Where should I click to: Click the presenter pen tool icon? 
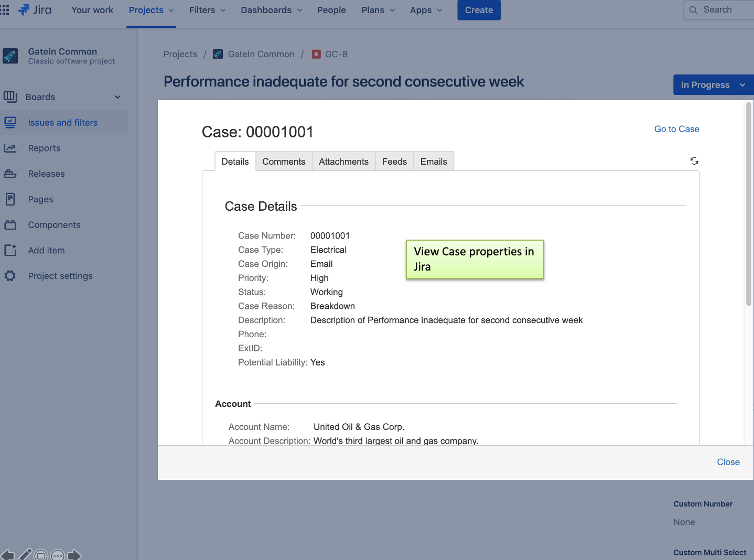[x=25, y=554]
